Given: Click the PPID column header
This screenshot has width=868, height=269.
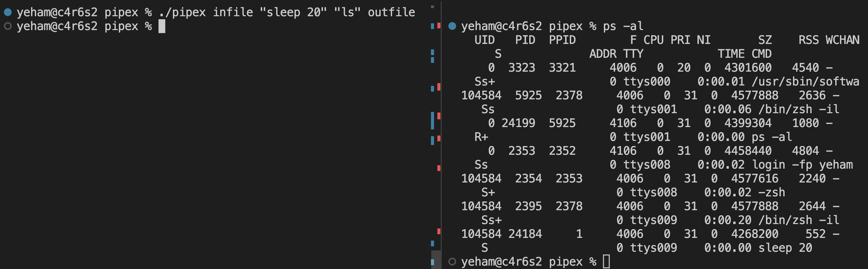Looking at the screenshot, I should [562, 40].
